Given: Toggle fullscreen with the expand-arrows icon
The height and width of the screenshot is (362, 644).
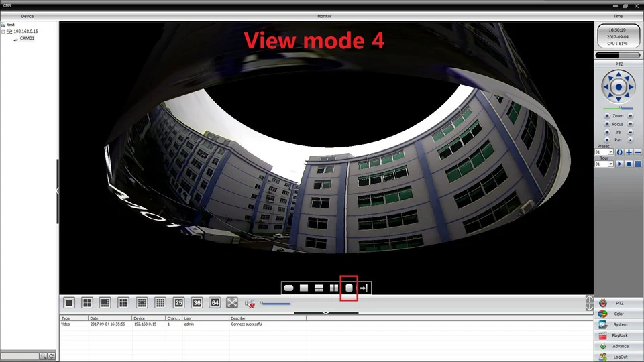Looking at the screenshot, I should click(232, 303).
